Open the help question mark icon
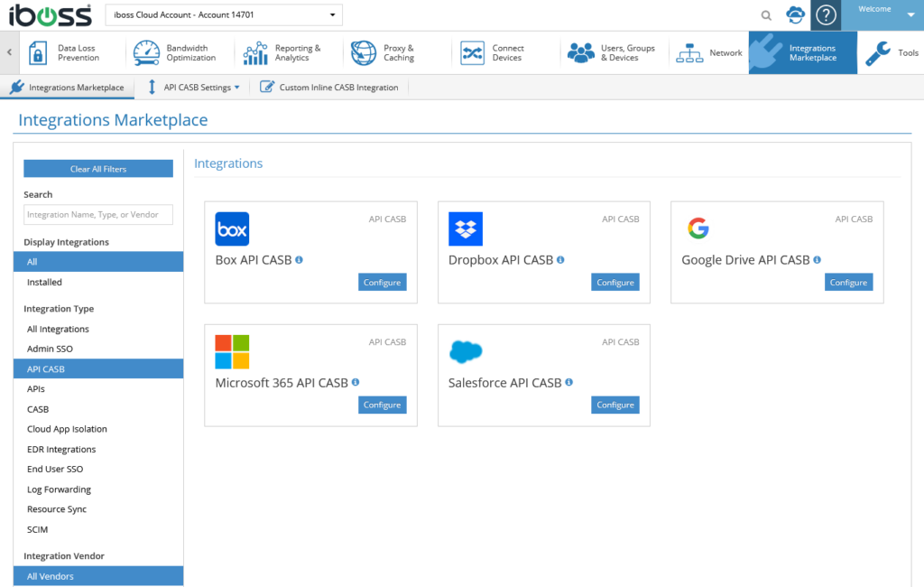This screenshot has width=924, height=587. (826, 15)
